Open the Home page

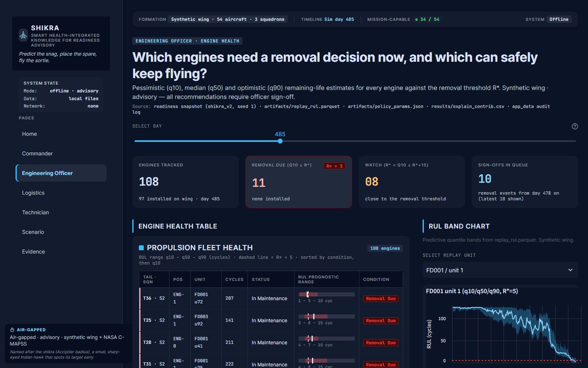click(61, 134)
